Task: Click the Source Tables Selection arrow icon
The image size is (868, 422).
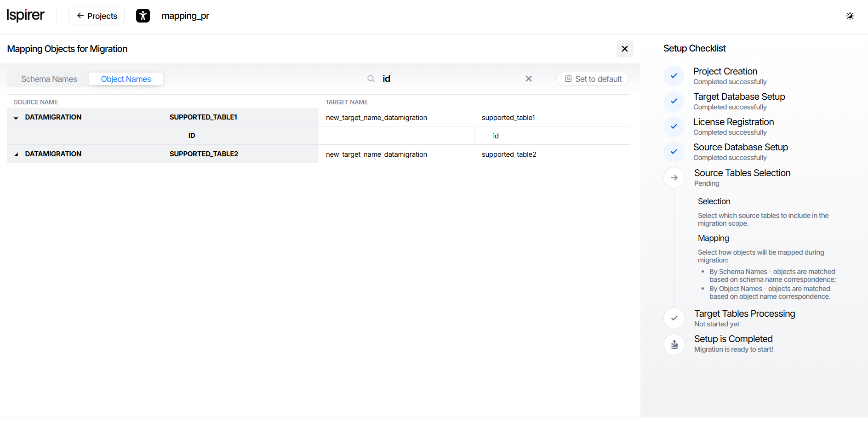Action: 674,177
